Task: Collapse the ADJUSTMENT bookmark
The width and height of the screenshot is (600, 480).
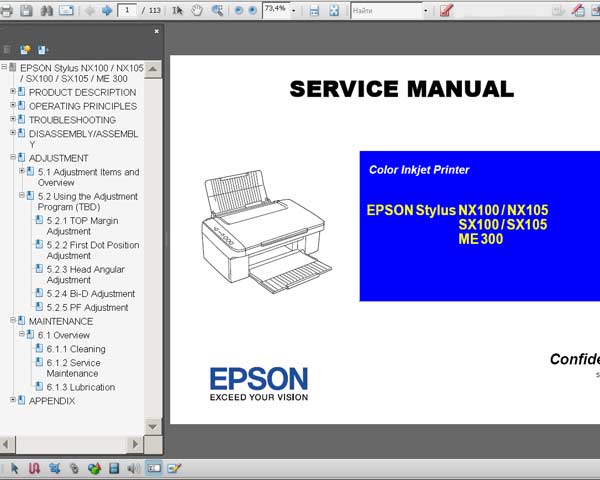Action: point(13,157)
